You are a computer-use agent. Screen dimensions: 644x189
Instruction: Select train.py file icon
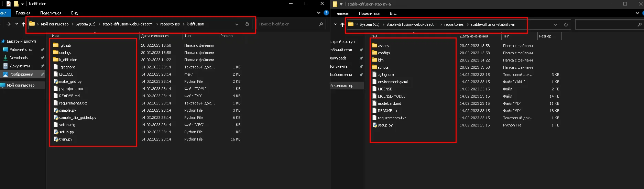(x=56, y=139)
